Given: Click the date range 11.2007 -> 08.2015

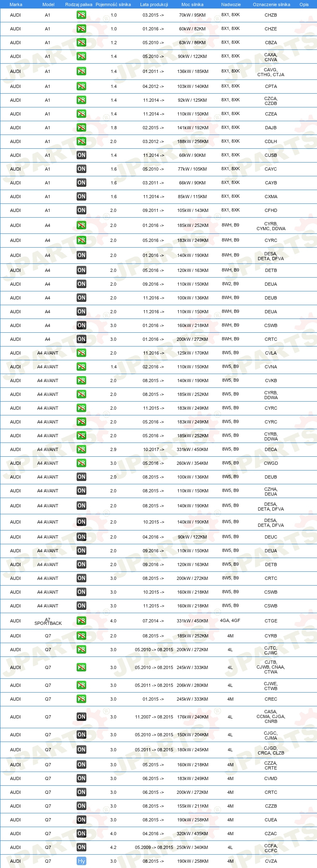Looking at the screenshot, I should tap(154, 717).
